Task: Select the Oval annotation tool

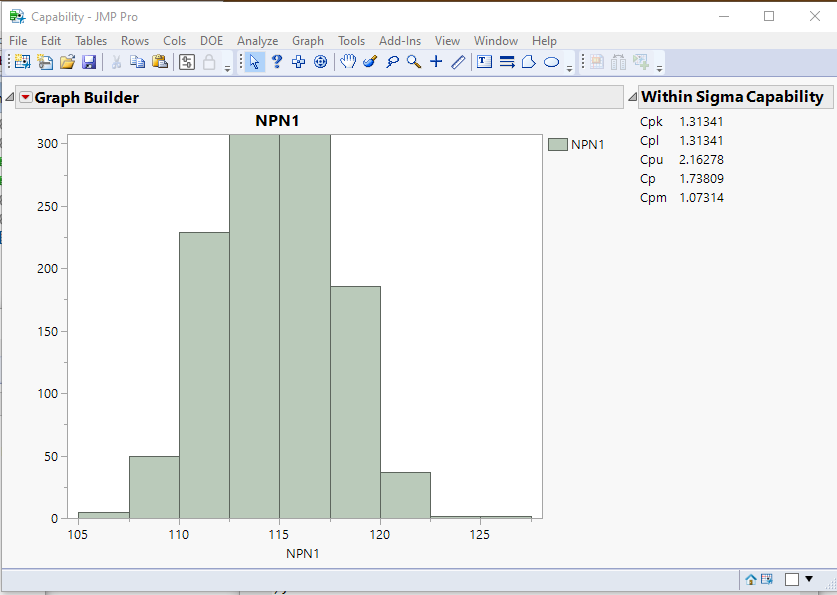Action: [x=551, y=63]
